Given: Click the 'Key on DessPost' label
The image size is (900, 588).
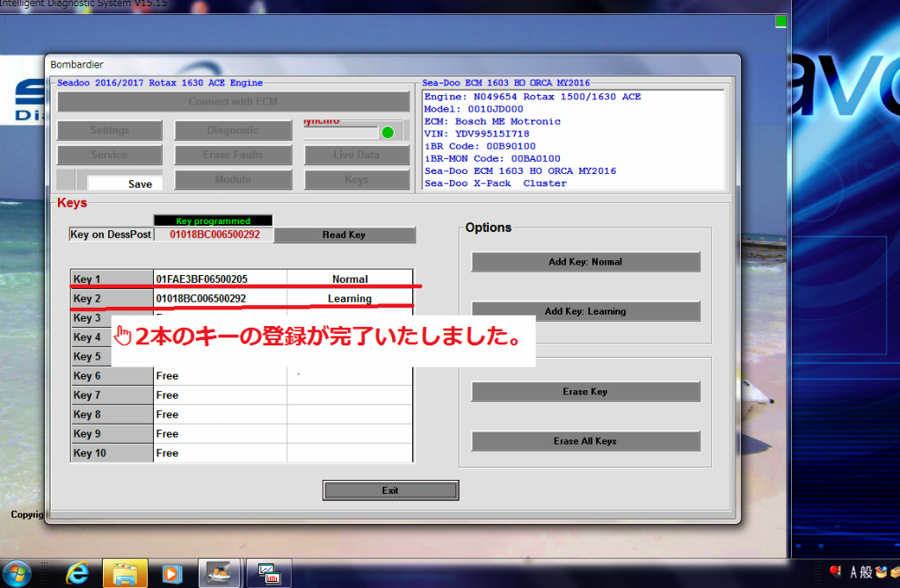Looking at the screenshot, I should pos(111,235).
